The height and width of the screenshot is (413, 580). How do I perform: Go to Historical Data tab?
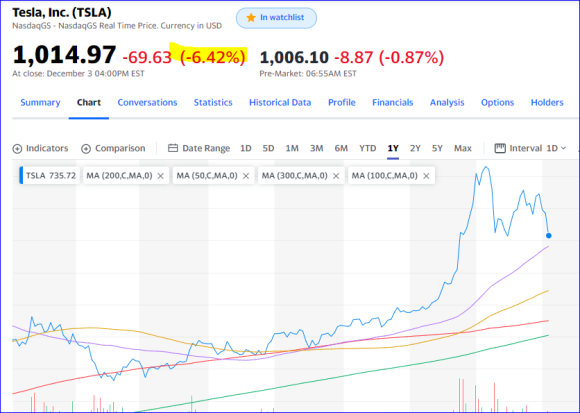(x=280, y=102)
